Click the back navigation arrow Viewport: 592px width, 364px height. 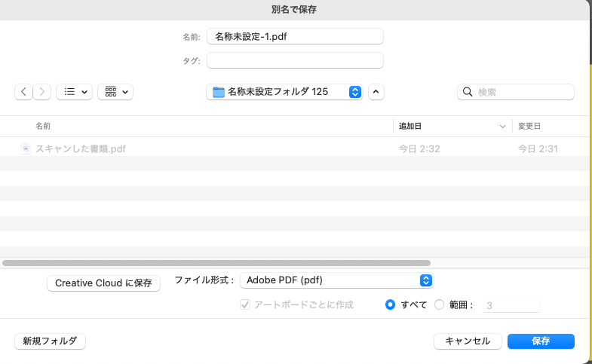point(24,92)
